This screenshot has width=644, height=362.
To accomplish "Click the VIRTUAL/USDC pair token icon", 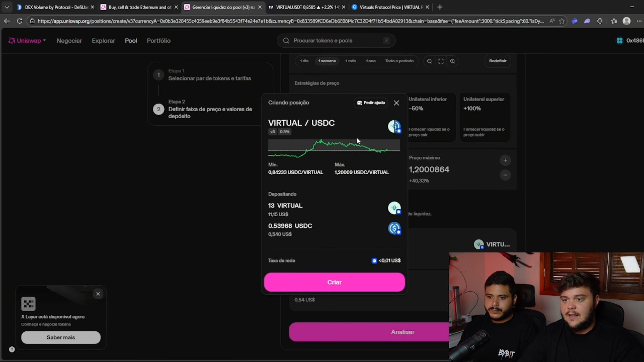I will pos(394,126).
